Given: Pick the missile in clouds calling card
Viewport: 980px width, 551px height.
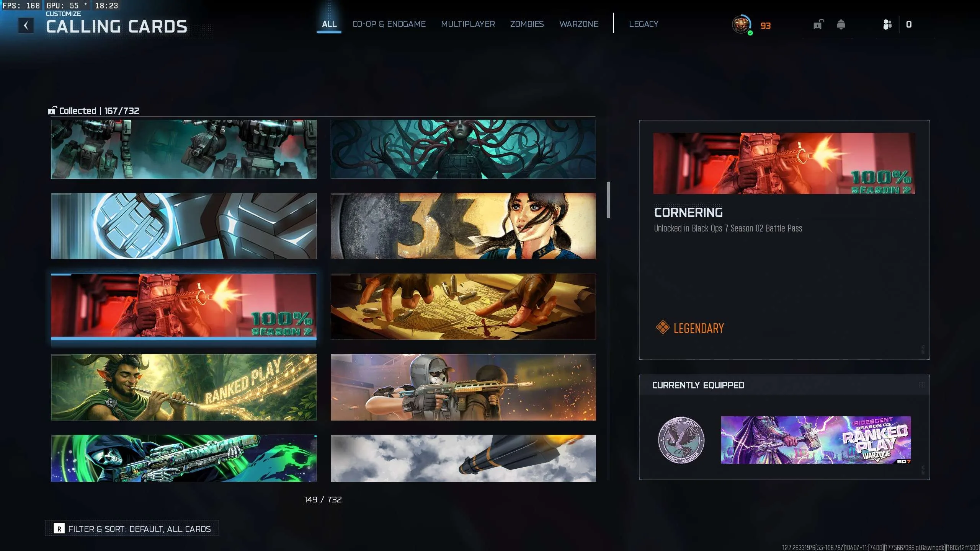Looking at the screenshot, I should coord(463,458).
